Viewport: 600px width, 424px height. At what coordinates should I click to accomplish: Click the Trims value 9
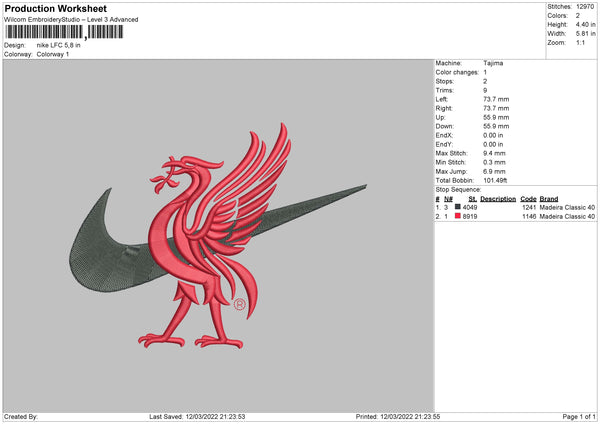pos(485,90)
